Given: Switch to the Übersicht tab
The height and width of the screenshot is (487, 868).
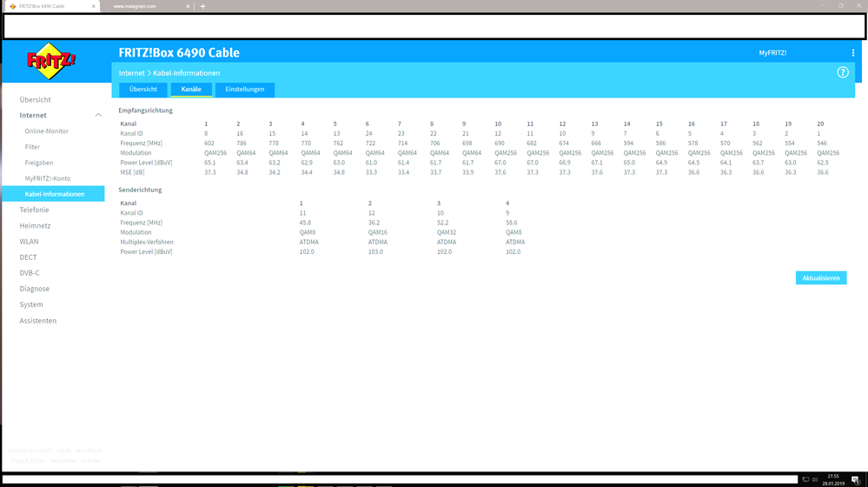Looking at the screenshot, I should pos(143,90).
